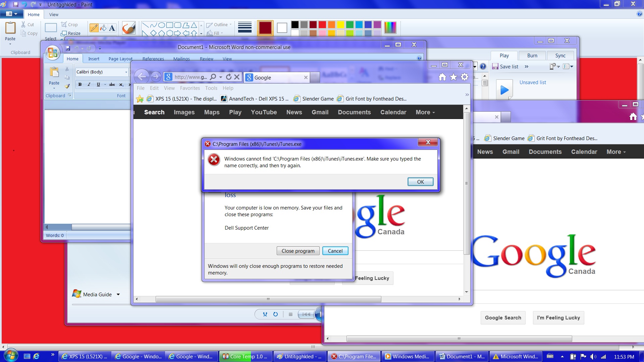Open Internet Explorer Tools gear icon
The image size is (644, 362).
(465, 77)
